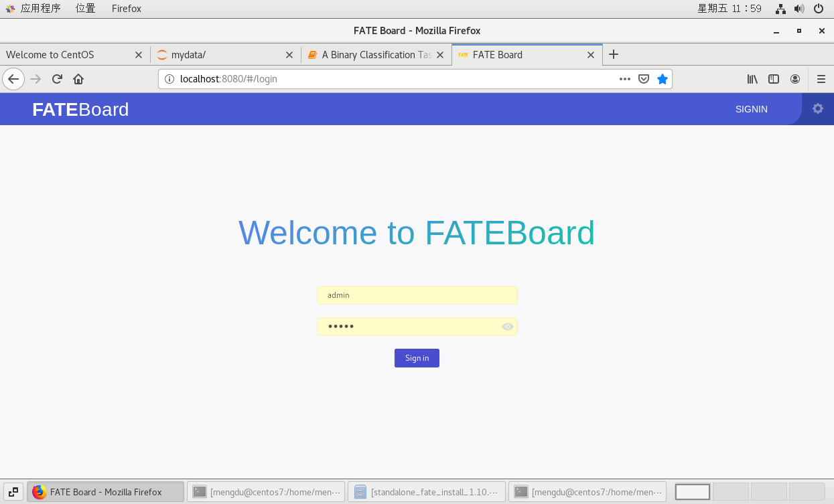Click the bookmark star icon

tap(663, 79)
